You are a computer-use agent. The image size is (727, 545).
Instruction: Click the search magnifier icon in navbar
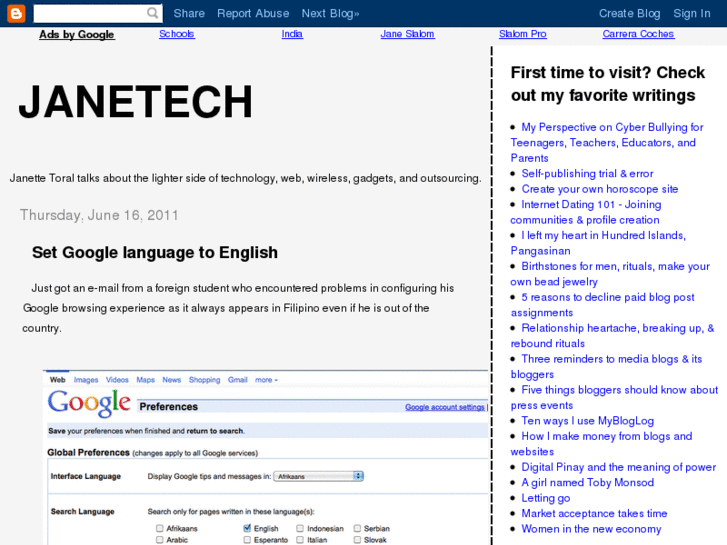click(x=153, y=13)
